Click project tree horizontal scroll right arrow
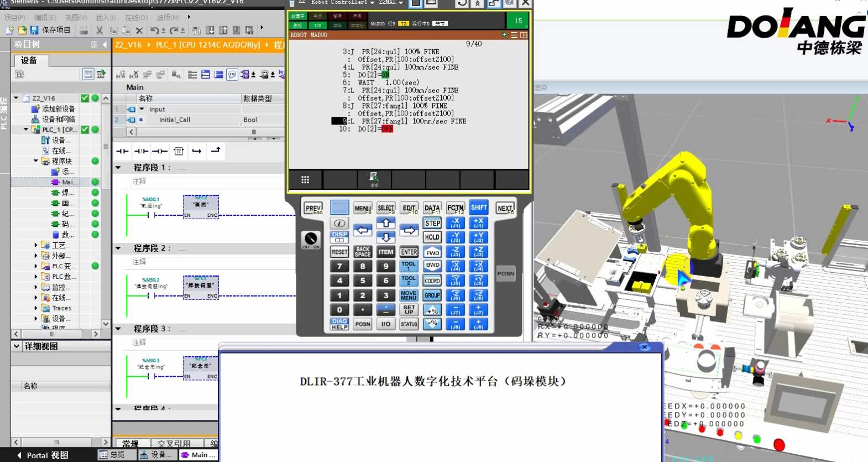Viewport: 868px width, 462px height. point(96,334)
